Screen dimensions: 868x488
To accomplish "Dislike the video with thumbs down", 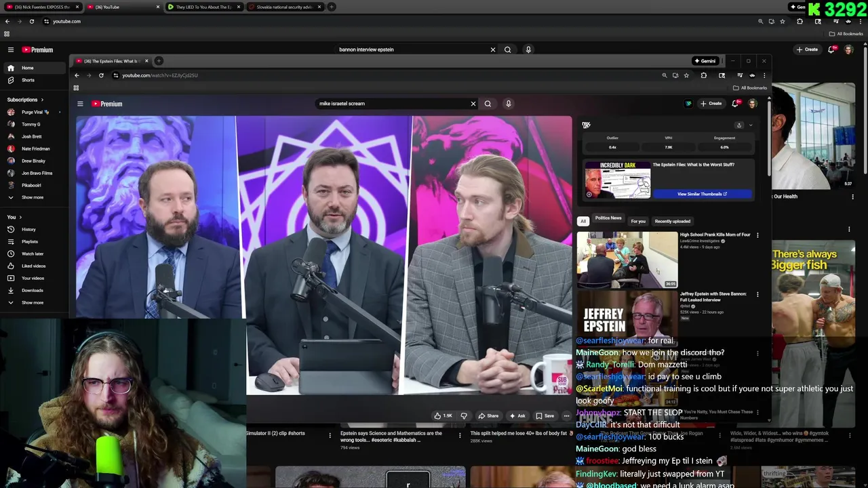I will pos(464,415).
